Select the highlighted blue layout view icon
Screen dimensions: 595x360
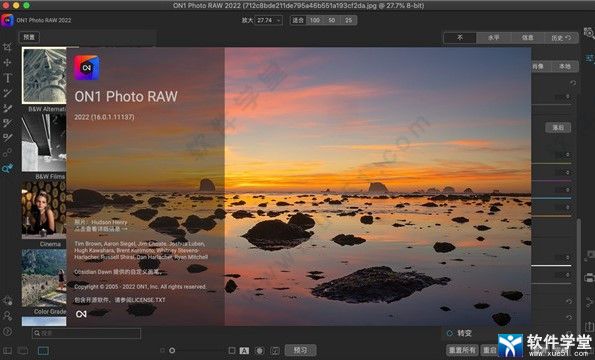43,351
